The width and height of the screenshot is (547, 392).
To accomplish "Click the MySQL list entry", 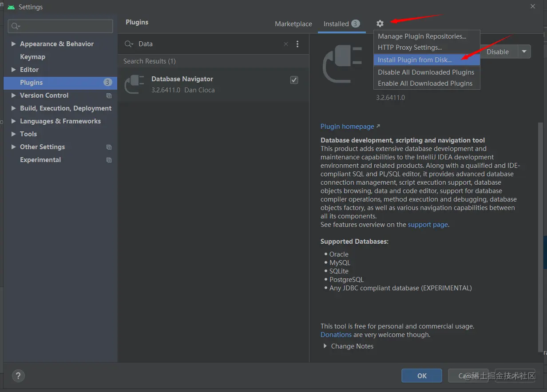I will pyautogui.click(x=340, y=263).
